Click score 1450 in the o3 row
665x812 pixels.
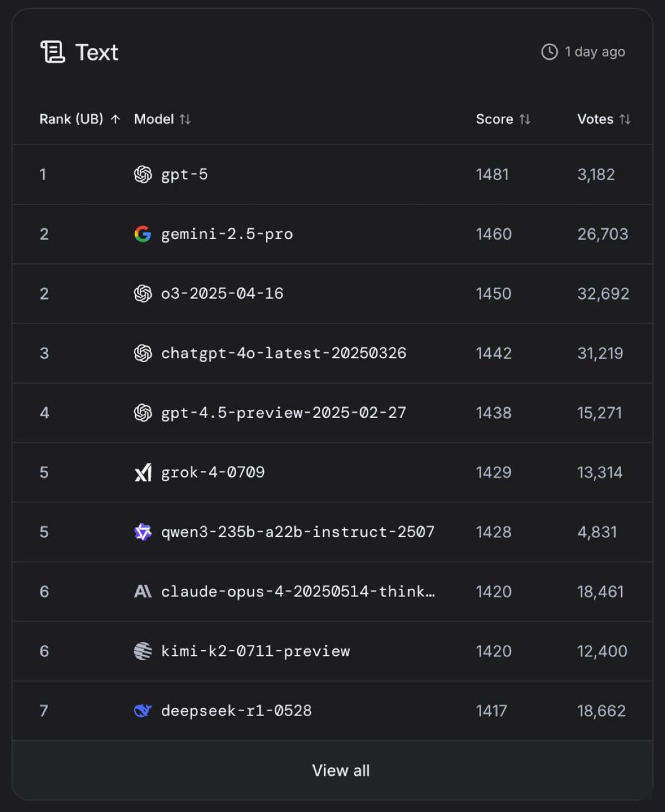pyautogui.click(x=494, y=294)
